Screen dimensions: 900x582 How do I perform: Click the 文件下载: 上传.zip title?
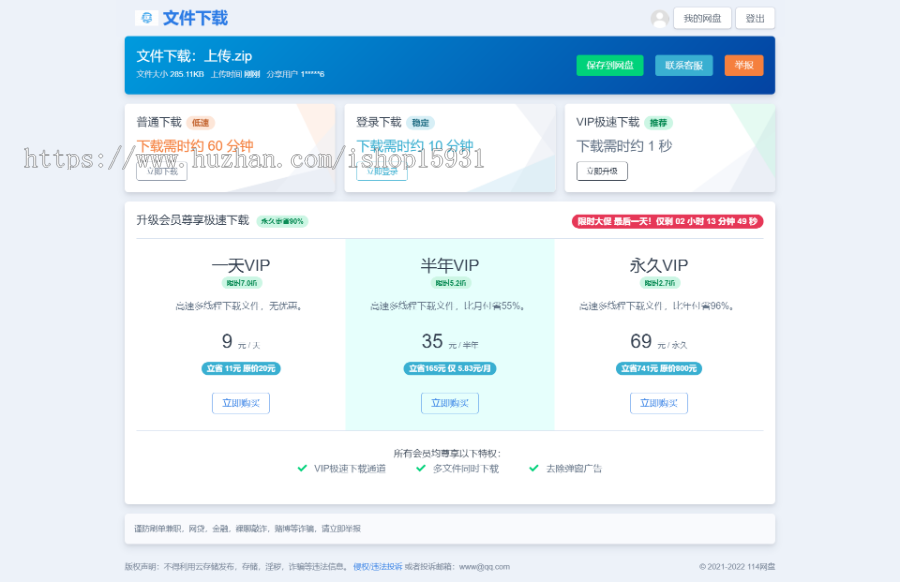coord(194,56)
